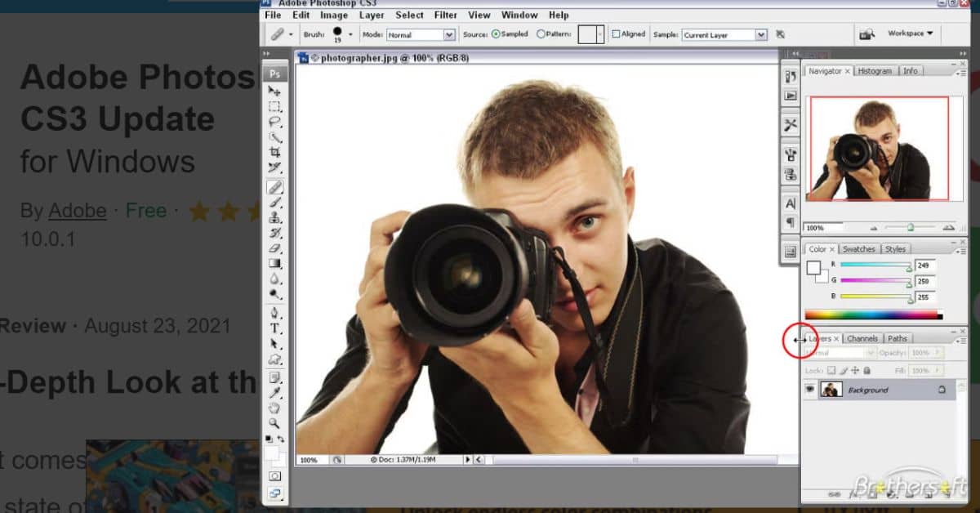
Task: Open the Layer menu
Action: (372, 15)
